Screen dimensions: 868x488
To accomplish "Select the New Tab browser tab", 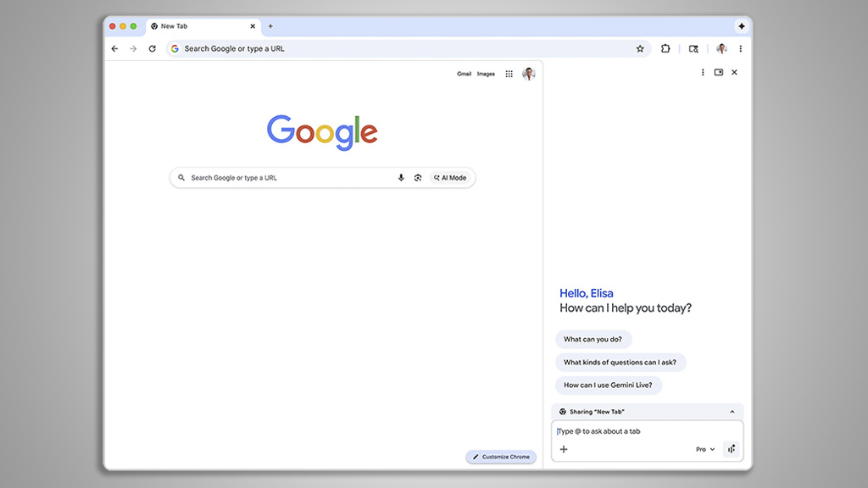I will pyautogui.click(x=195, y=26).
